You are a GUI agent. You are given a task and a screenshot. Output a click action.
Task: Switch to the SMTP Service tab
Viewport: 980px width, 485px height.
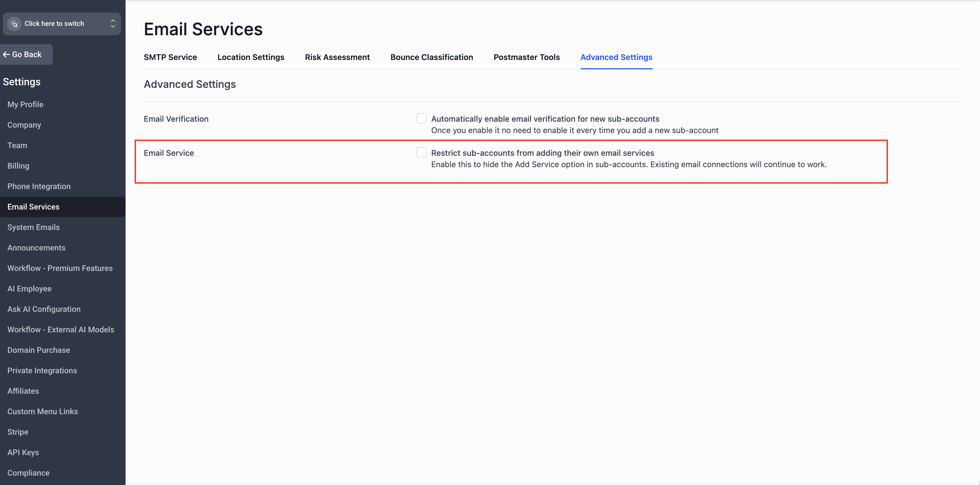click(x=170, y=57)
